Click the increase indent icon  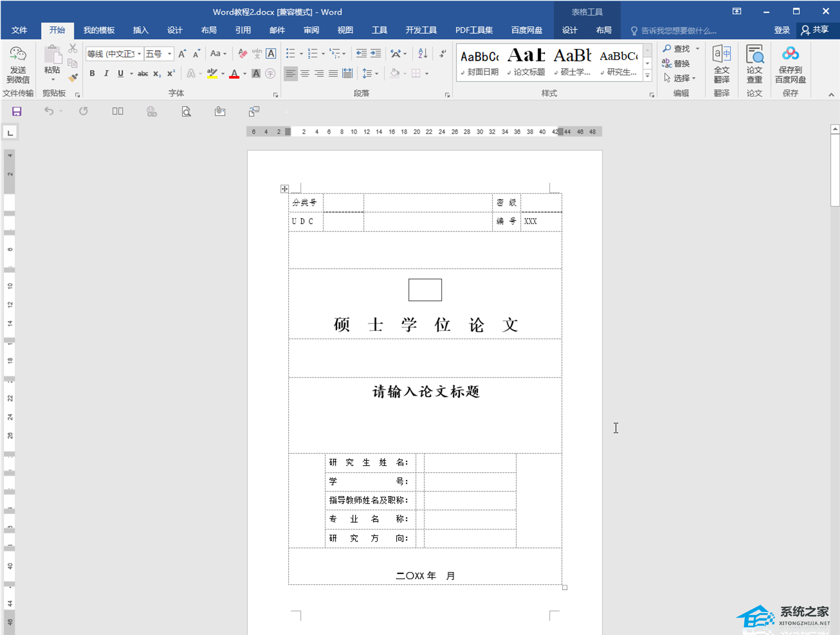tap(376, 54)
